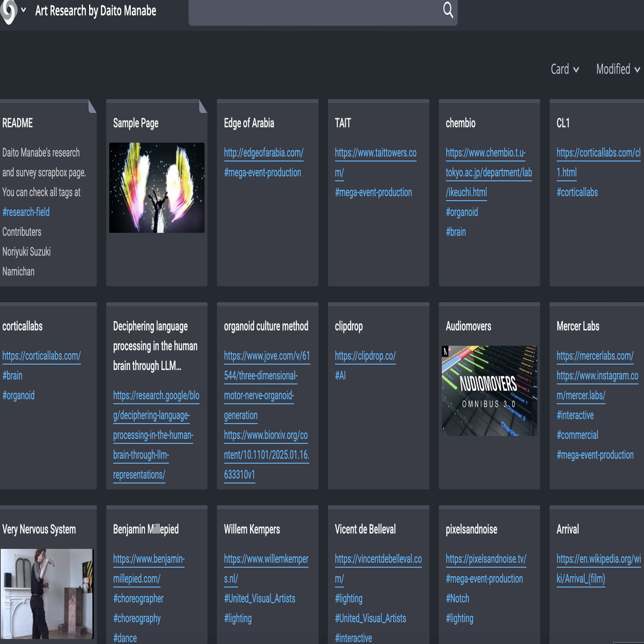Click #lighting tag in Willem Kempers card
Screen dimensions: 644x644
[238, 618]
